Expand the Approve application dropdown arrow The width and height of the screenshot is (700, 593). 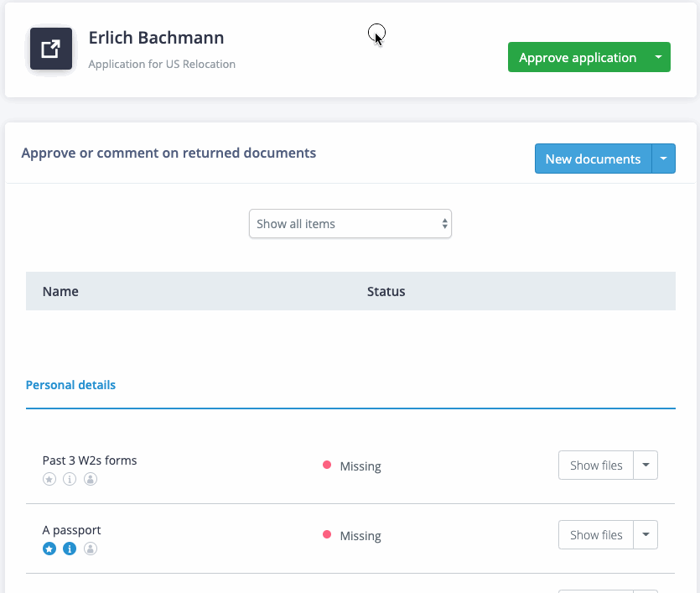point(658,57)
